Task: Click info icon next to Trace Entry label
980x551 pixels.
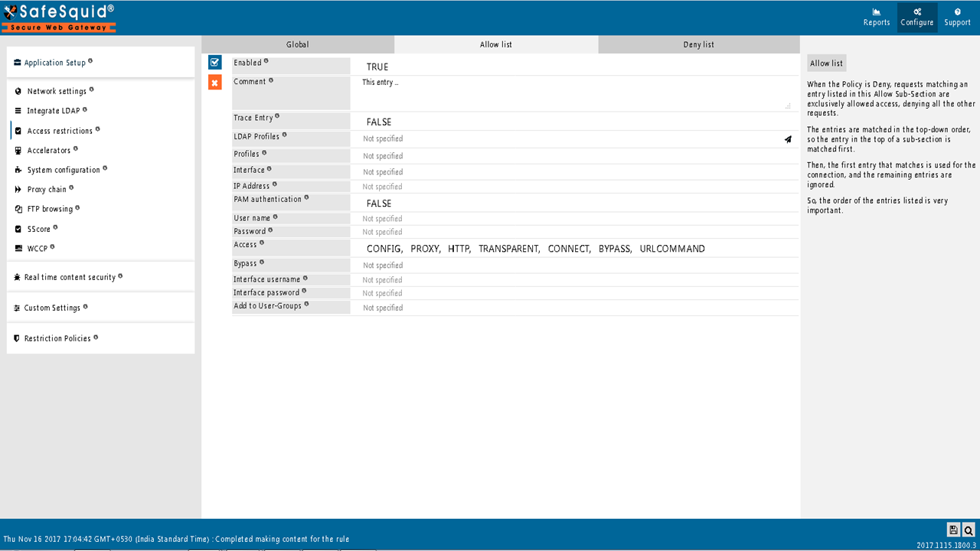Action: [277, 116]
